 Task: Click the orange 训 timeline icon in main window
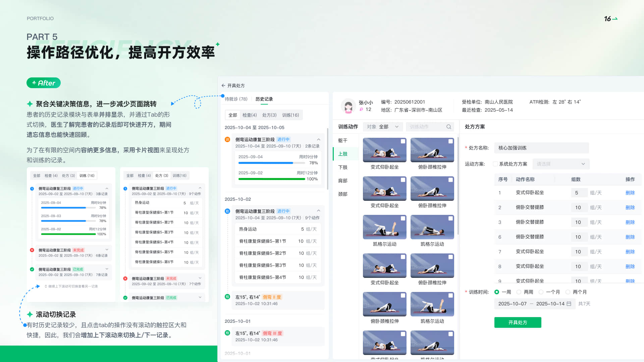[227, 139]
